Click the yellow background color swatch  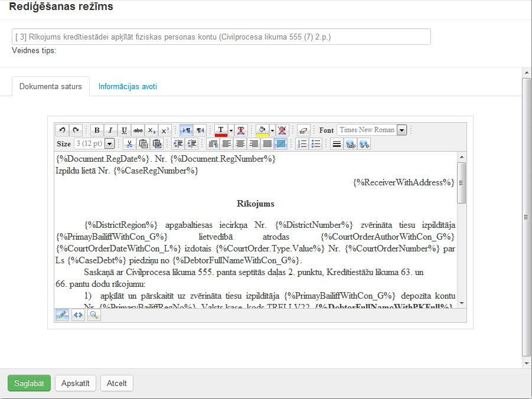[x=262, y=130]
